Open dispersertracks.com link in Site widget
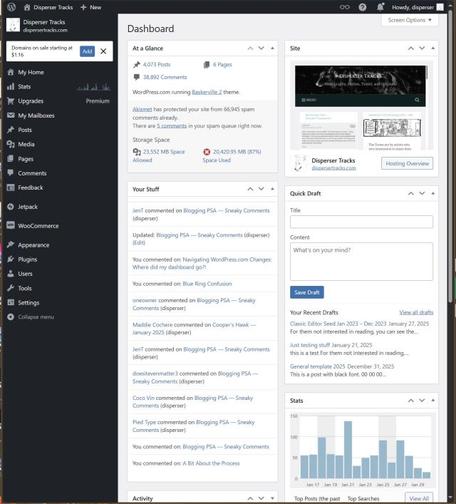 coord(334,168)
